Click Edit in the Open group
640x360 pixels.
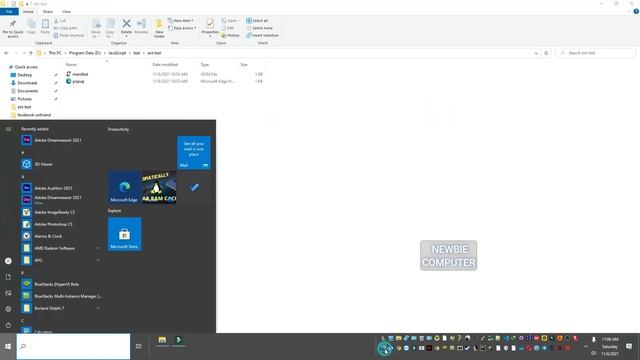click(228, 28)
